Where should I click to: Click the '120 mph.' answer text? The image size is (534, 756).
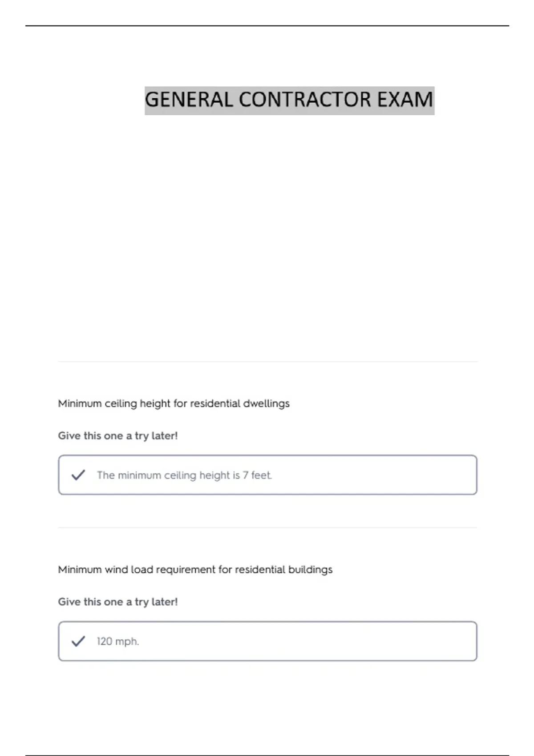point(118,641)
